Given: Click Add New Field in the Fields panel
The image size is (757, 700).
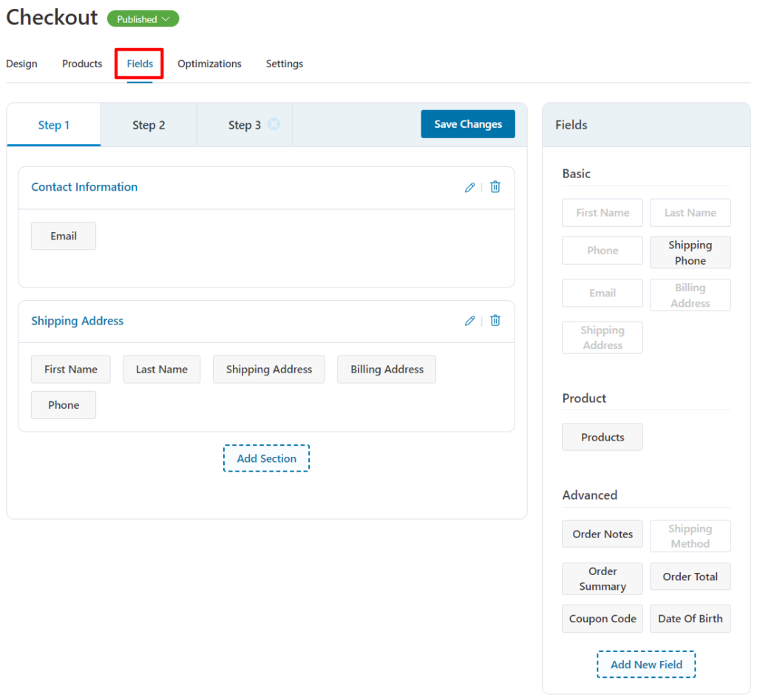Looking at the screenshot, I should coord(645,664).
